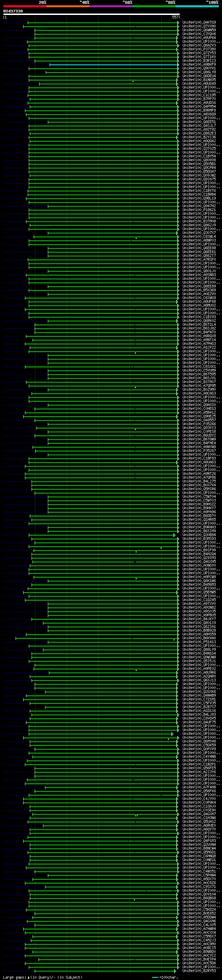Select hit UniRef100_B9RAH3
This screenshot has height=980, width=222.
click(199, 527)
